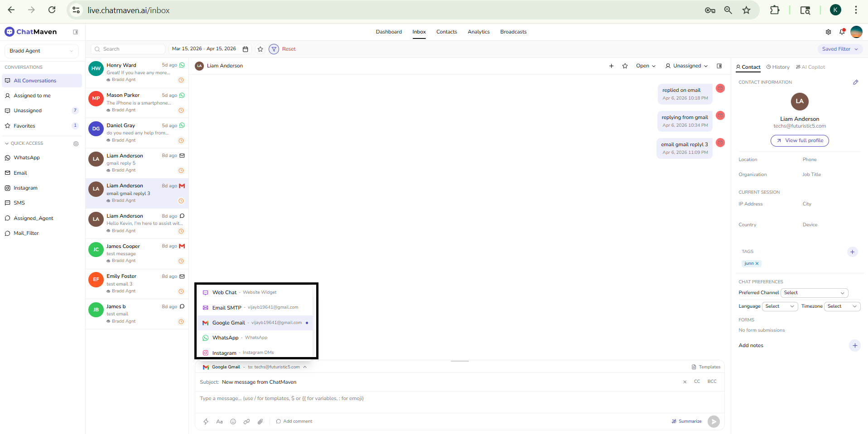
Task: Expand the Open status dropdown
Action: tap(645, 66)
